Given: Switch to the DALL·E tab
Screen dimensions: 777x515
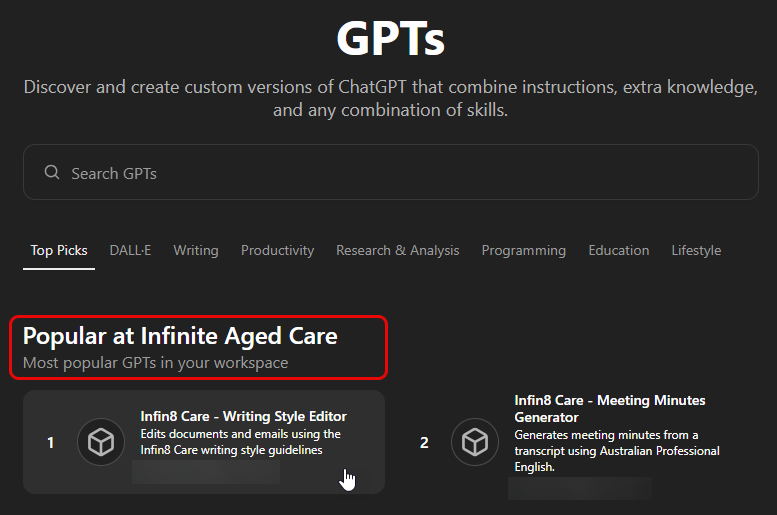Looking at the screenshot, I should pyautogui.click(x=130, y=250).
